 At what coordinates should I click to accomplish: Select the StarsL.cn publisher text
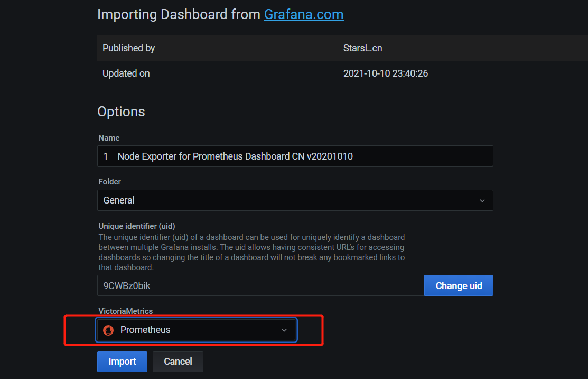pos(362,48)
